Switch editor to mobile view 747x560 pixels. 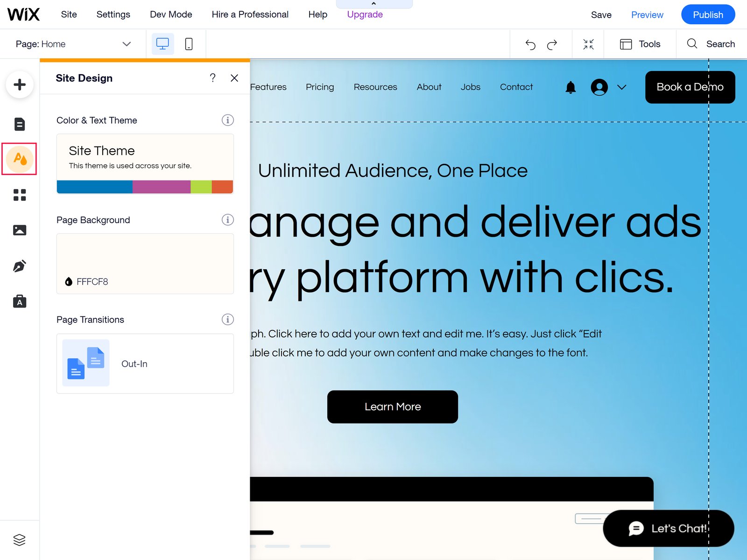tap(189, 43)
